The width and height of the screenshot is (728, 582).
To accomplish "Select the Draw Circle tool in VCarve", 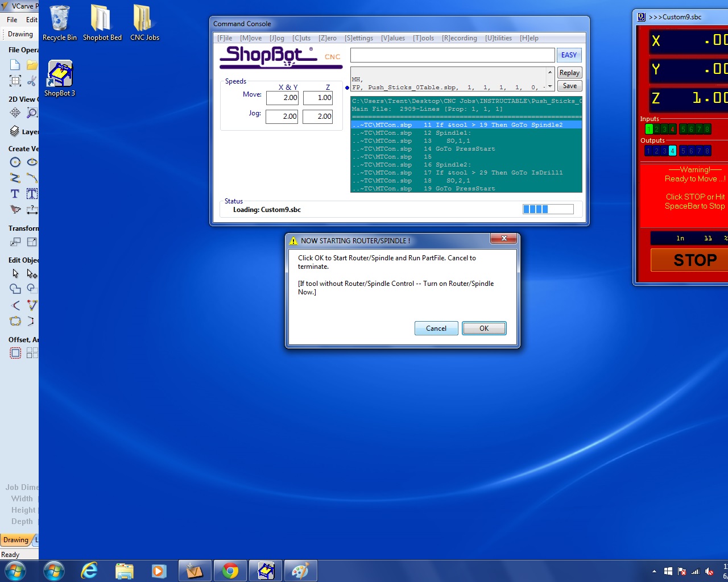I will pyautogui.click(x=15, y=162).
